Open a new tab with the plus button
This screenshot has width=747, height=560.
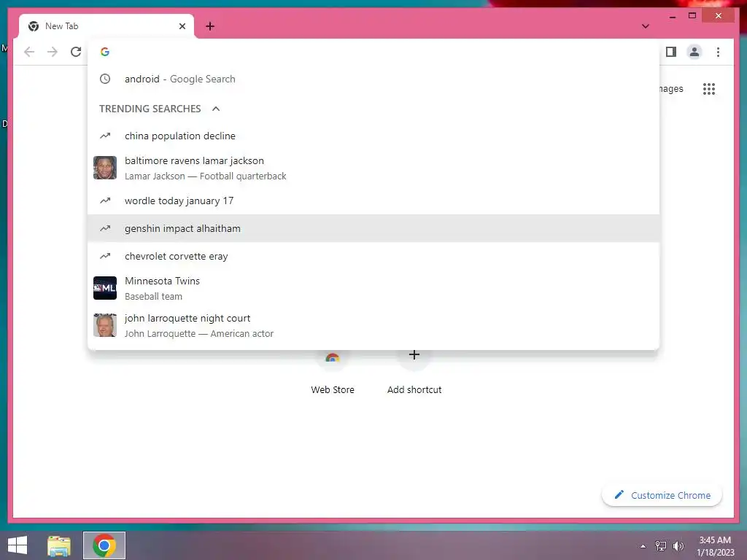(x=210, y=26)
